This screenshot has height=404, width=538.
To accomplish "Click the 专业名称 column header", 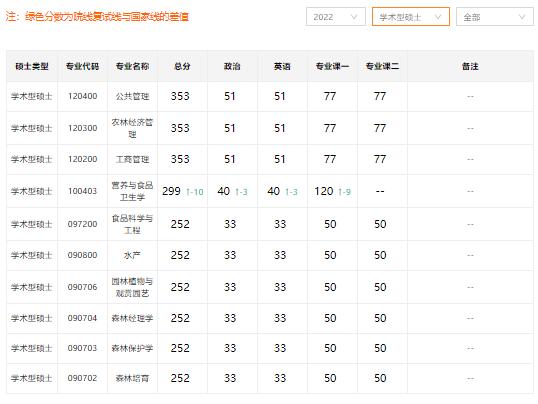I will tap(132, 66).
